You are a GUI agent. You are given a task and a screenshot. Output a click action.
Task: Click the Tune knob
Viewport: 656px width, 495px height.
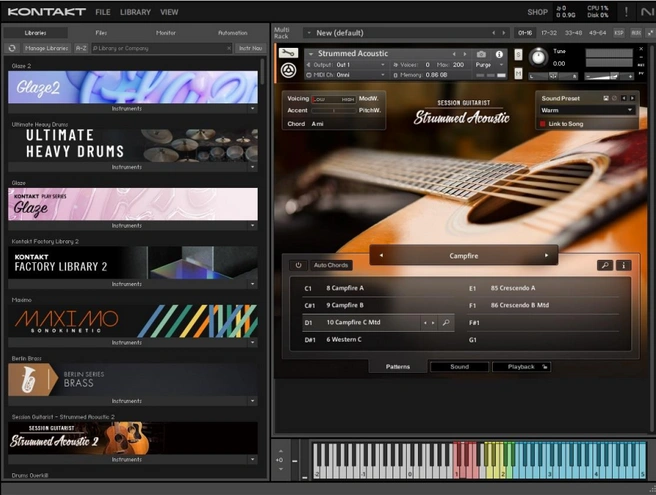(538, 58)
